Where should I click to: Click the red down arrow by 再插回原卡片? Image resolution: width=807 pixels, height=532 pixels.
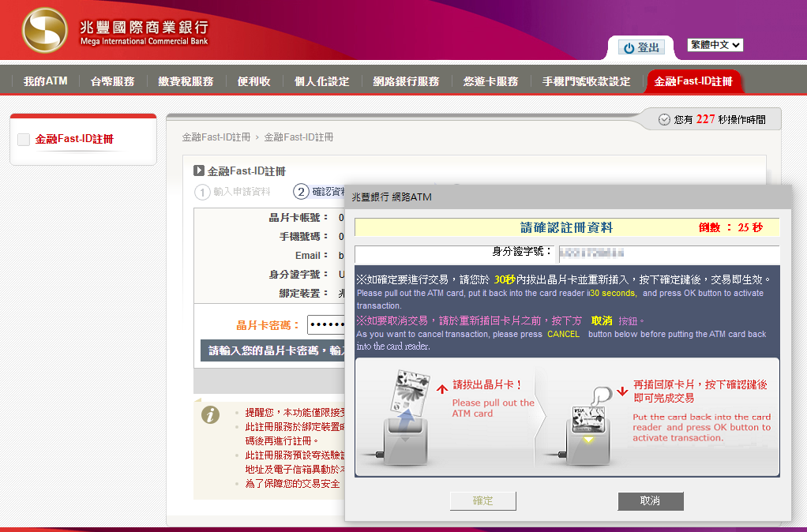(x=622, y=391)
